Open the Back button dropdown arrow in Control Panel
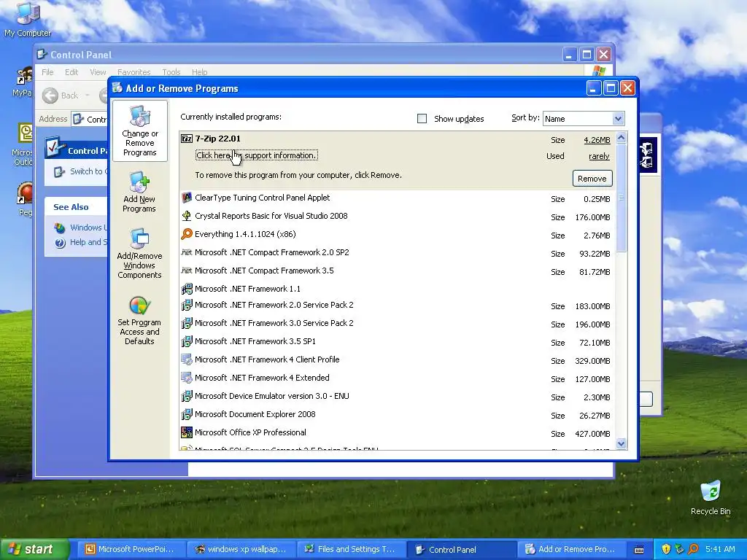 click(88, 96)
